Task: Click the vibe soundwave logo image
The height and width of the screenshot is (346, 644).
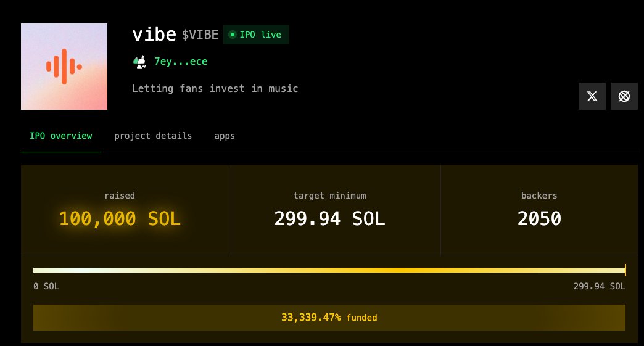Action: click(x=64, y=67)
